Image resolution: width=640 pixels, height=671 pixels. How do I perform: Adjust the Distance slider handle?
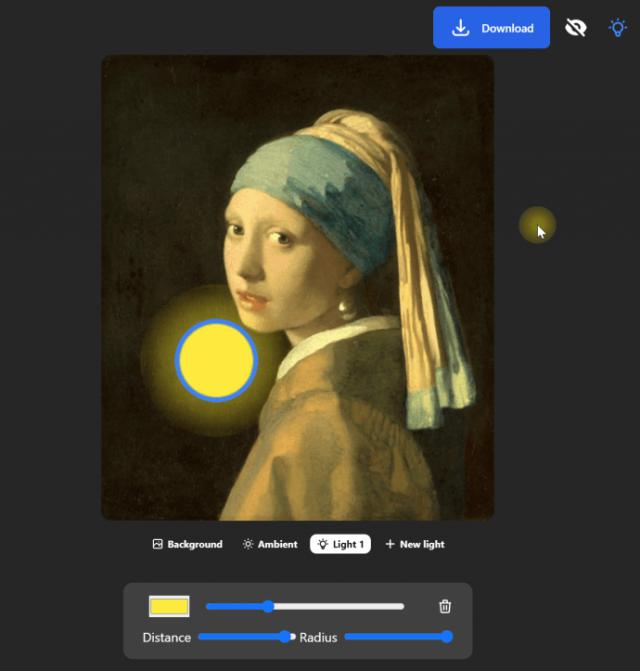tap(285, 637)
